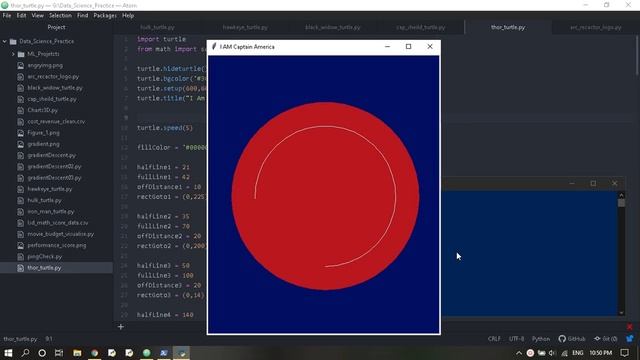The height and width of the screenshot is (360, 640).
Task: Select thor_turtle.py in project tree
Action: [44, 268]
